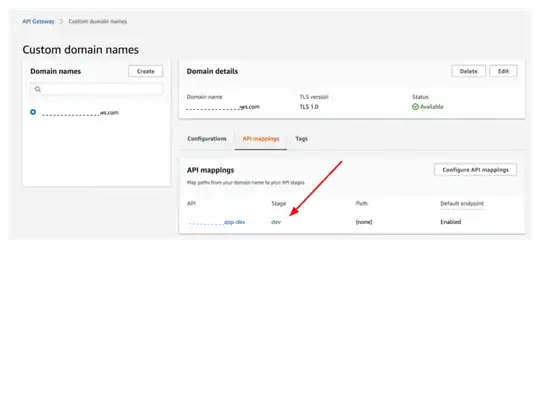The height and width of the screenshot is (405, 540).
Task: Switch to the Tags tab
Action: (x=301, y=139)
